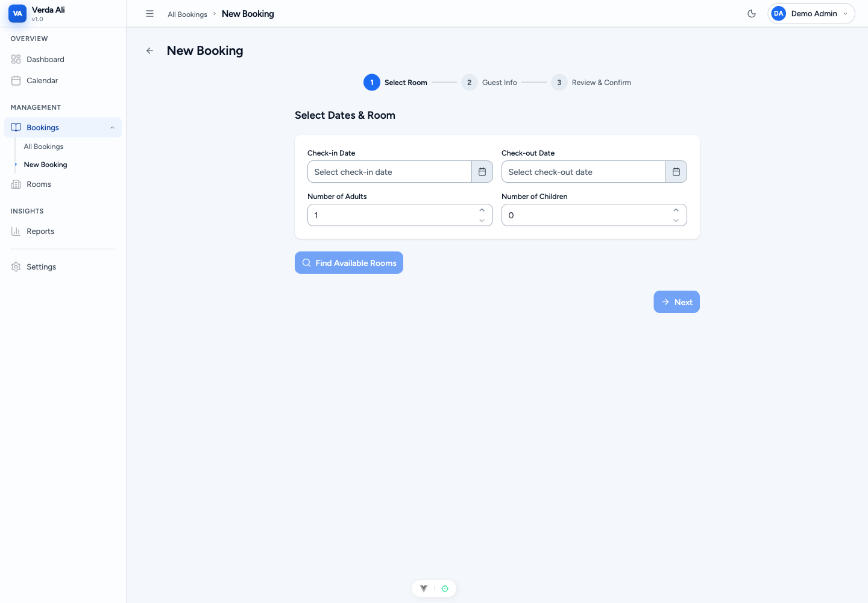Image resolution: width=868 pixels, height=603 pixels.
Task: Click the Reports bar chart icon
Action: pos(16,231)
